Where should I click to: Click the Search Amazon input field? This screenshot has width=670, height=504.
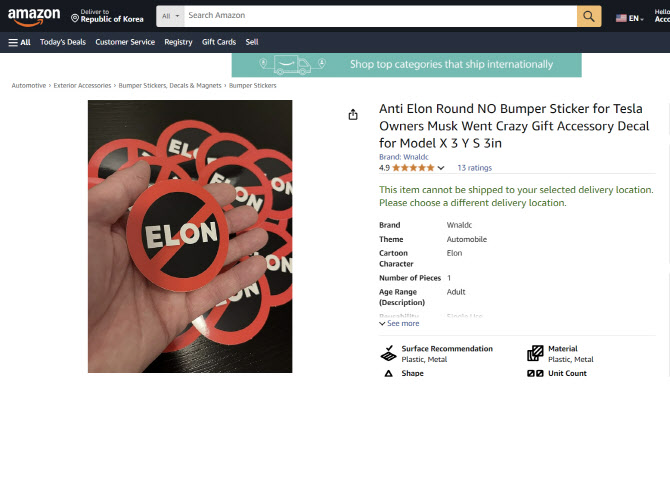point(380,16)
